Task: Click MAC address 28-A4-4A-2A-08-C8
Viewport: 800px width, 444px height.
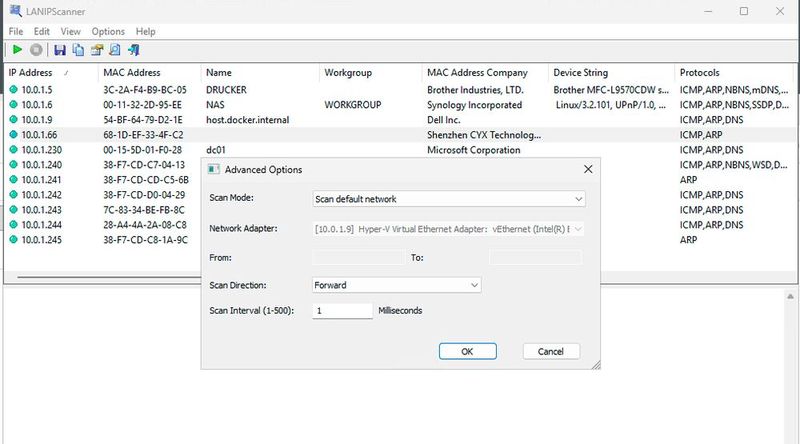Action: pos(145,224)
